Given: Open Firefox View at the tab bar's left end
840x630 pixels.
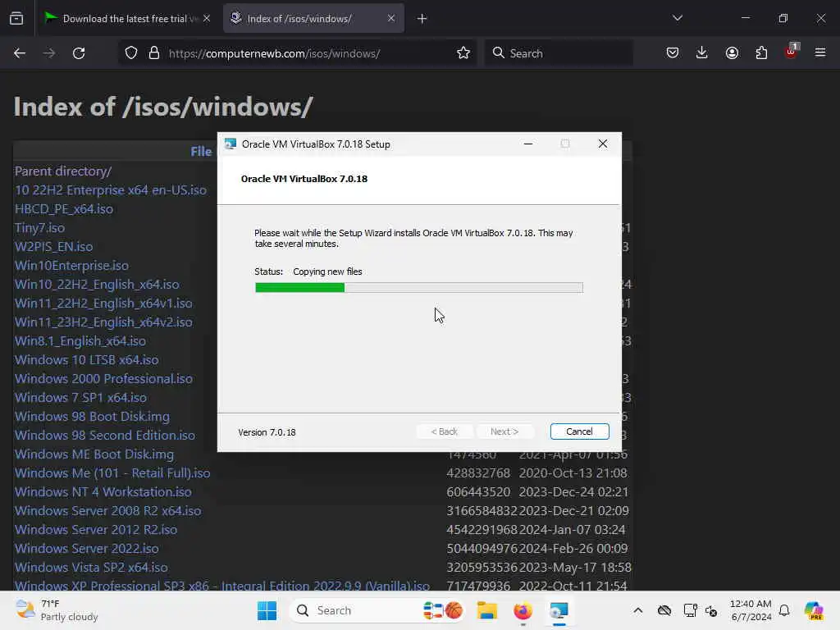Looking at the screenshot, I should (x=16, y=19).
